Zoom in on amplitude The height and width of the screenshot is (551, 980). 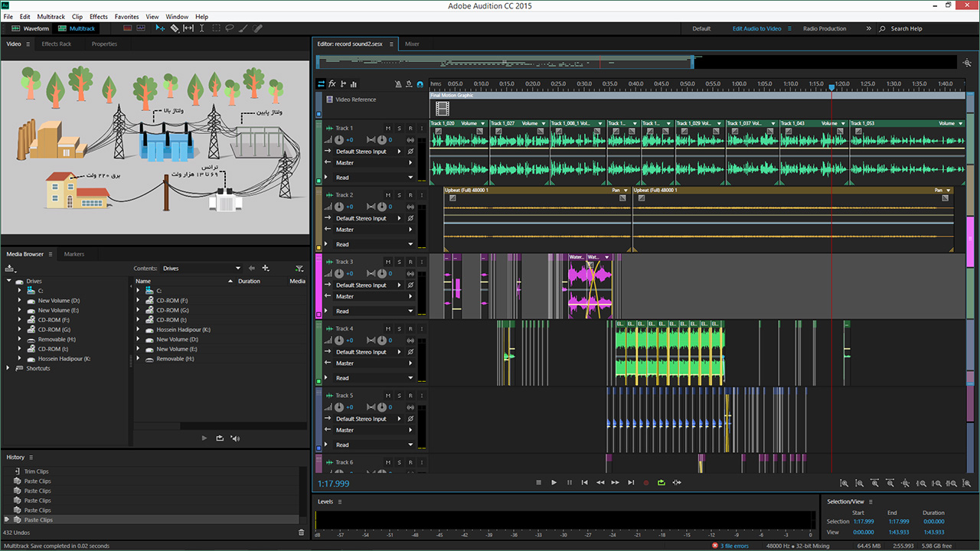pyautogui.click(x=844, y=484)
